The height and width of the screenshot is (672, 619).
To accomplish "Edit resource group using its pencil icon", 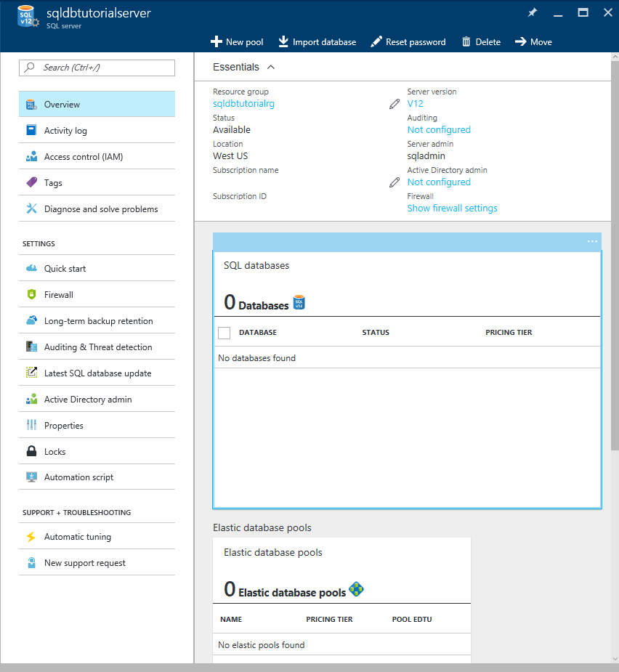I will (x=395, y=104).
